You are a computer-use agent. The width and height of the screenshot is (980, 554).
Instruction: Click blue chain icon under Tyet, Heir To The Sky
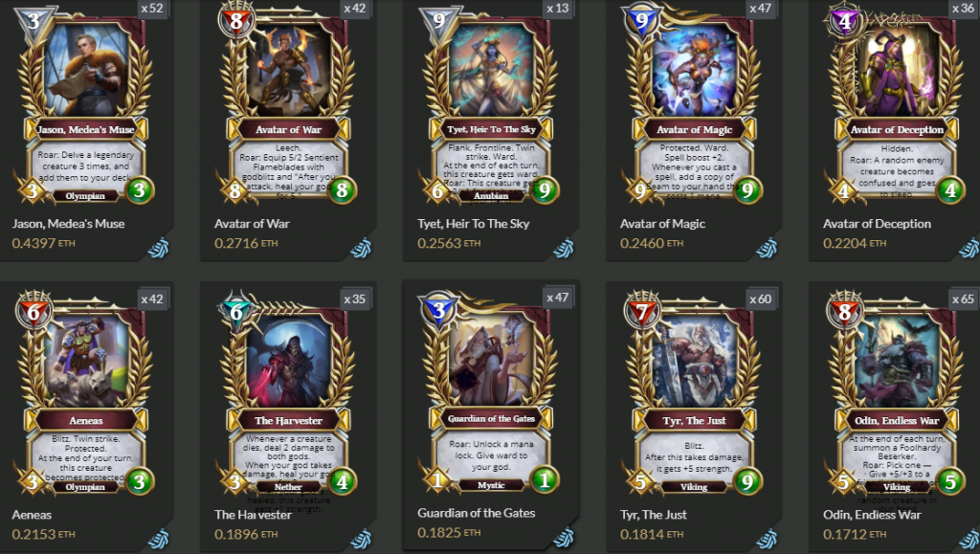tap(564, 249)
